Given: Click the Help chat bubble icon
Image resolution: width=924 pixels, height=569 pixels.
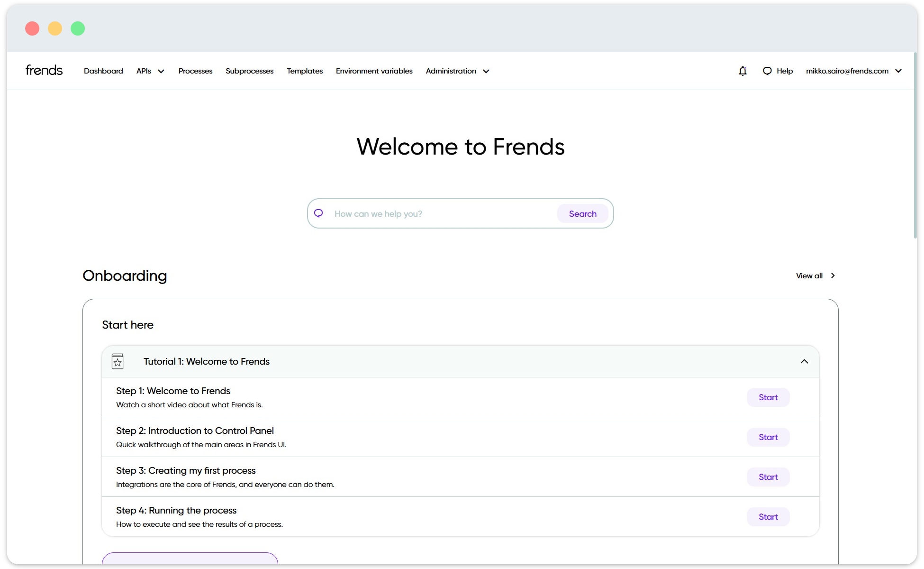Looking at the screenshot, I should point(767,71).
